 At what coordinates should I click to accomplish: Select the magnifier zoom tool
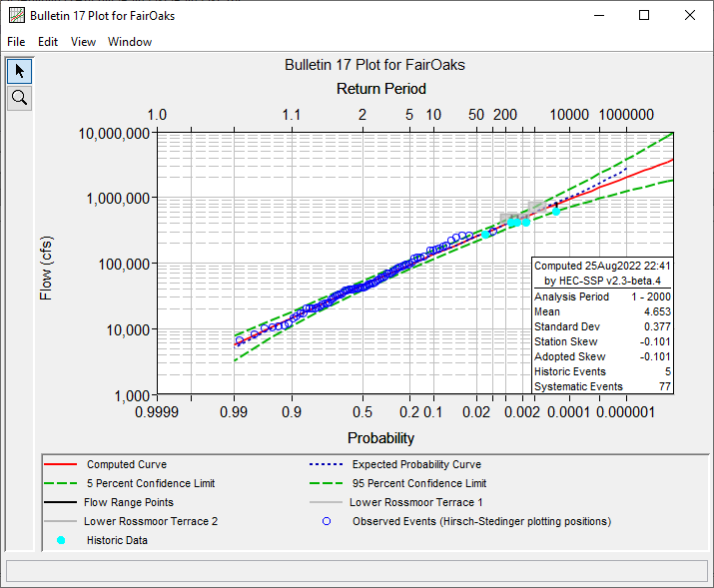[x=19, y=97]
